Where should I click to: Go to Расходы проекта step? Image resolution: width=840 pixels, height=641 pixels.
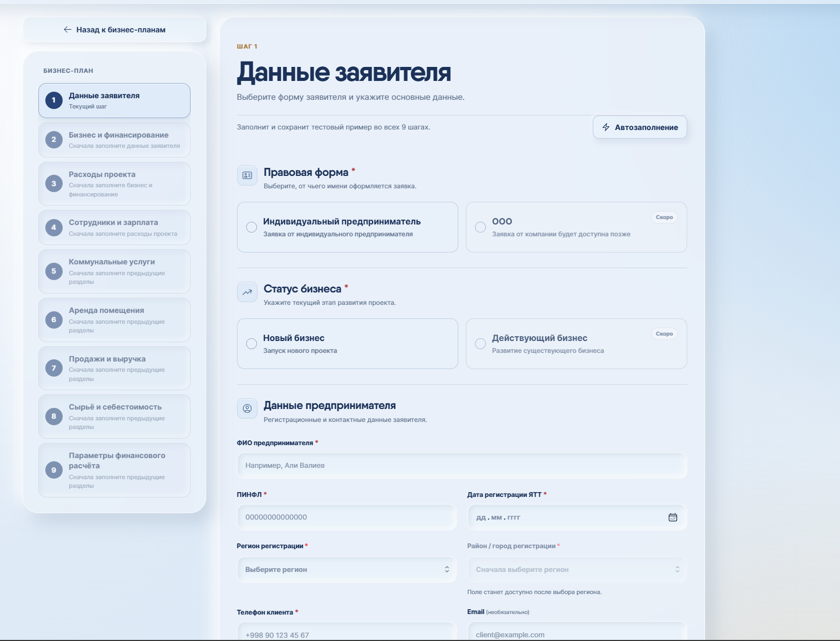click(114, 183)
